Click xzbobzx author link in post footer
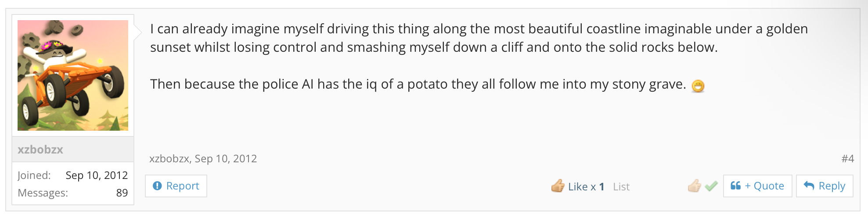Screen dimensions: 868x218 pyautogui.click(x=169, y=159)
